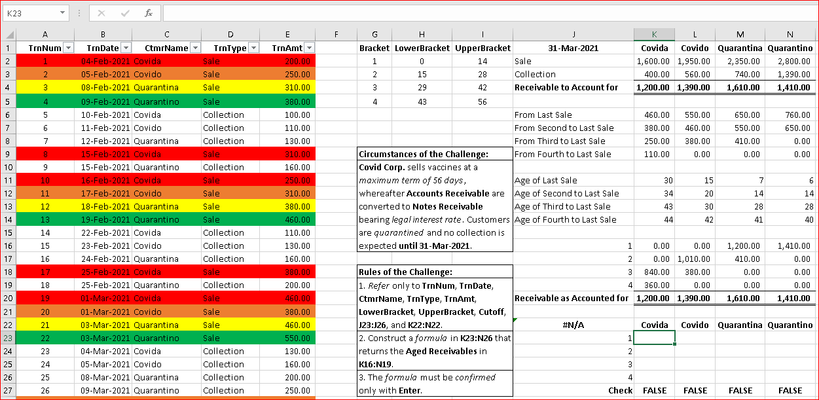Click Covido aged value 1,010.00

coord(695,259)
